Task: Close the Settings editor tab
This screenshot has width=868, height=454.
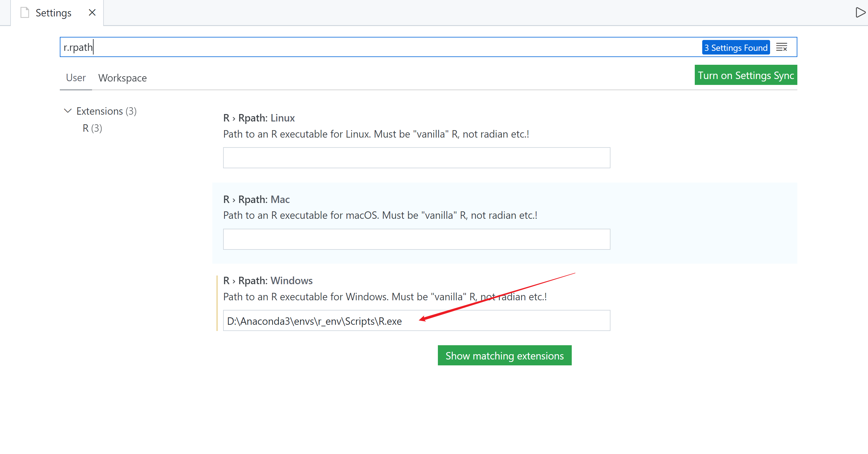Action: pyautogui.click(x=92, y=13)
